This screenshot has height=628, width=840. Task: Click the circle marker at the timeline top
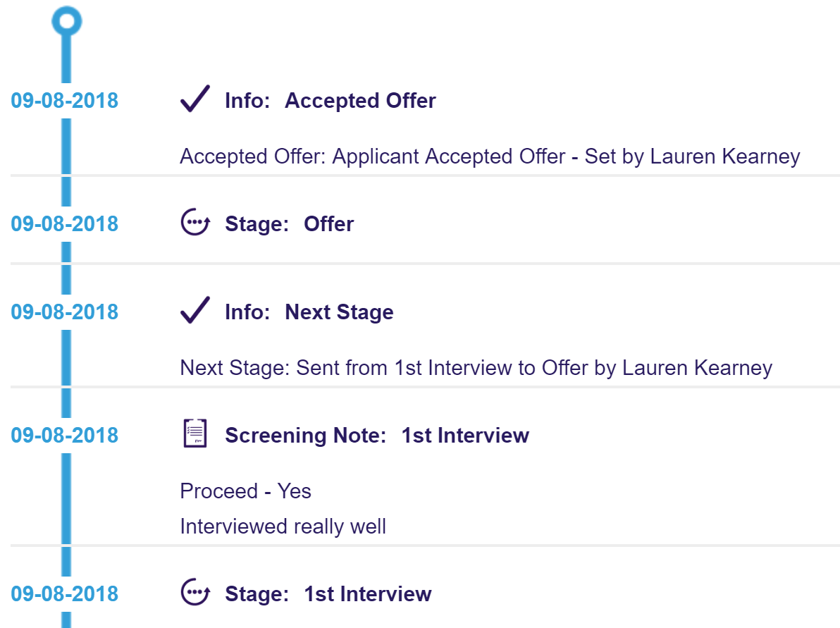(66, 21)
